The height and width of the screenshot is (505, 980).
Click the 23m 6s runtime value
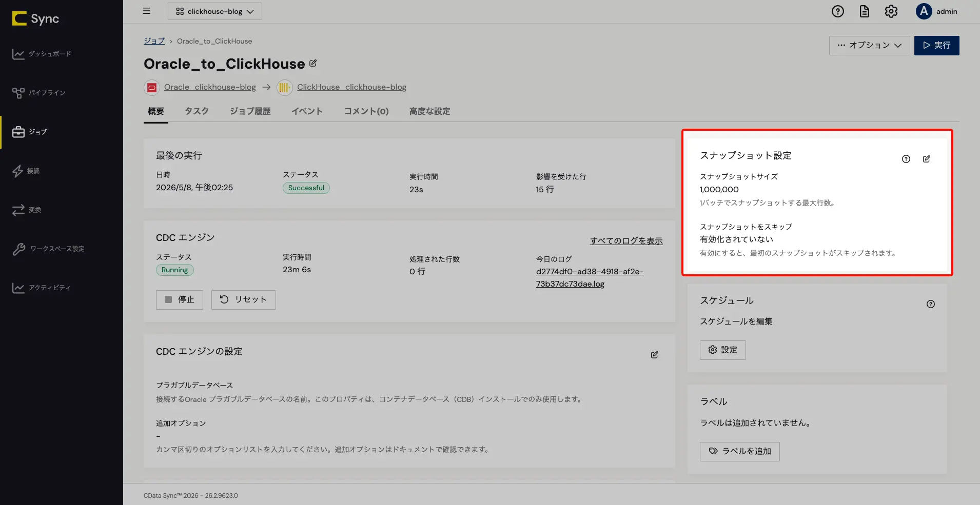297,270
